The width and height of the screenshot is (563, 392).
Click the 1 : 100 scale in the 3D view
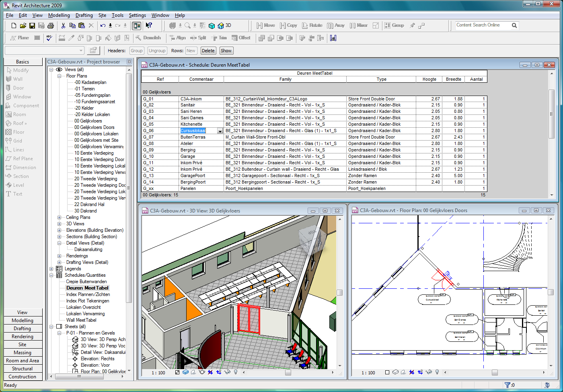[x=158, y=373]
